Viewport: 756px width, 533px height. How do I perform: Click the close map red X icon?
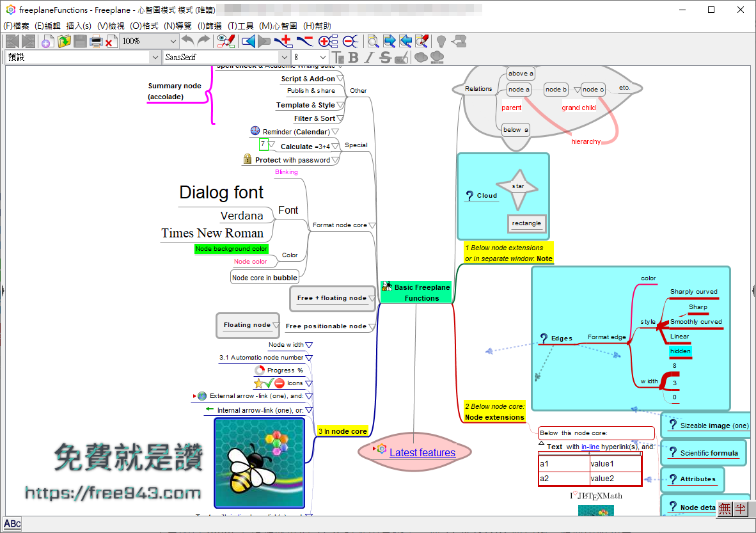pyautogui.click(x=111, y=42)
